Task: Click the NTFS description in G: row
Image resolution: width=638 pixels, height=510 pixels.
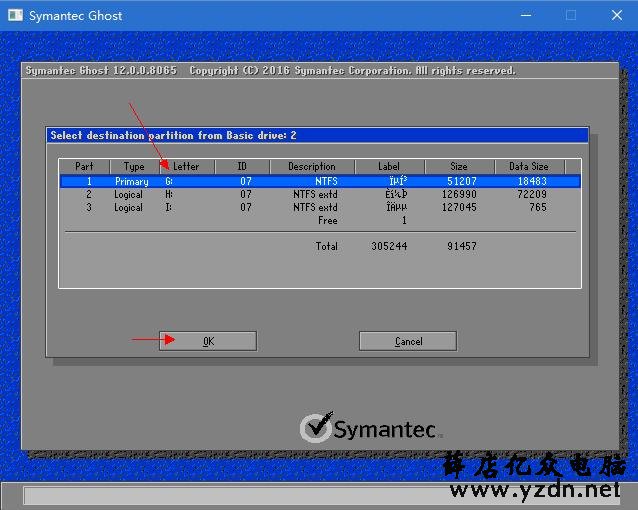Action: click(326, 181)
